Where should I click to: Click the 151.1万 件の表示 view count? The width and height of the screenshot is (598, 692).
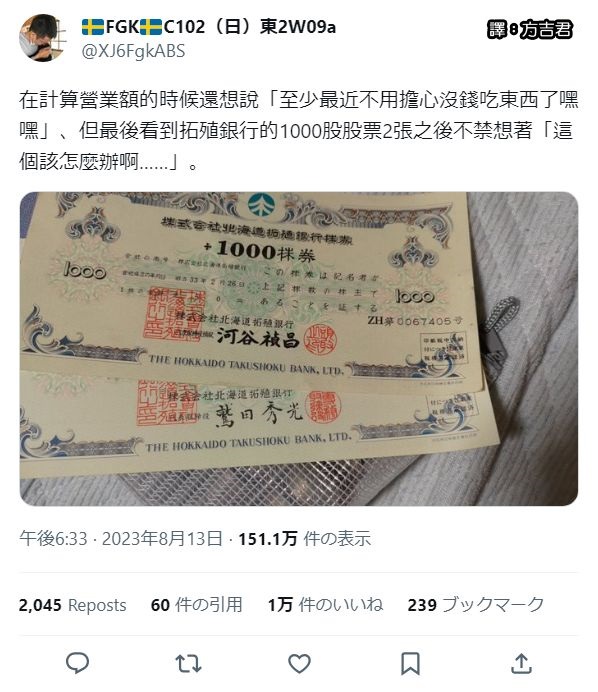tap(305, 538)
